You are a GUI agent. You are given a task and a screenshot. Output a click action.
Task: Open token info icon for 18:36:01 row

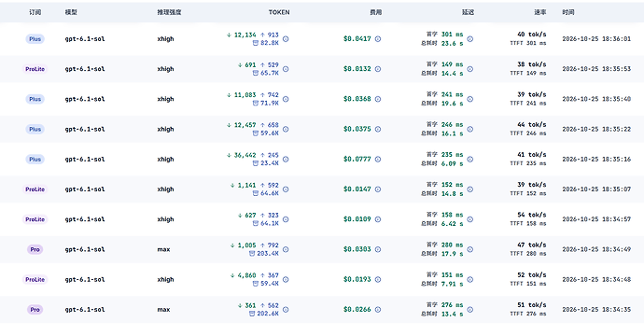286,39
